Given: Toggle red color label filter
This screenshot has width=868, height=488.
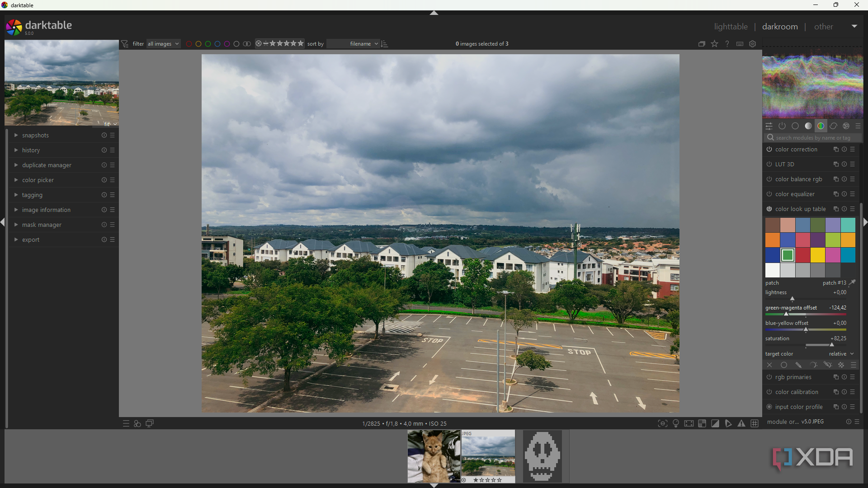Looking at the screenshot, I should coord(189,44).
